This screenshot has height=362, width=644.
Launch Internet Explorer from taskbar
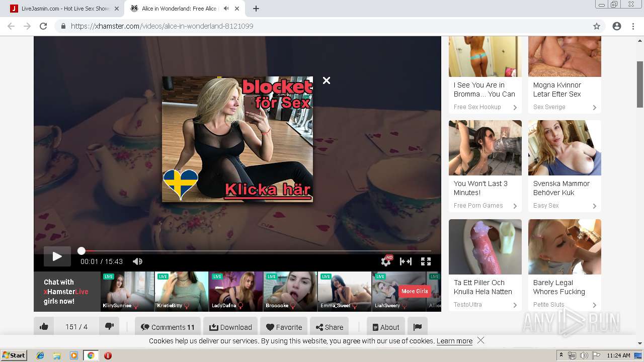[40, 355]
